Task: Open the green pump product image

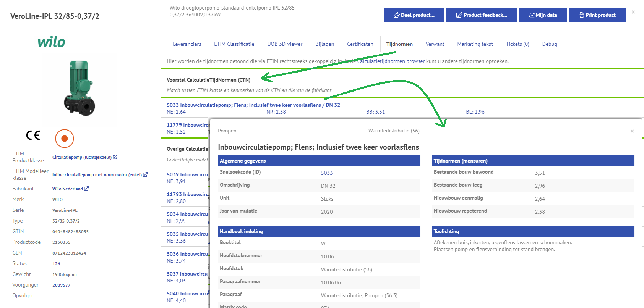Action: tap(79, 88)
